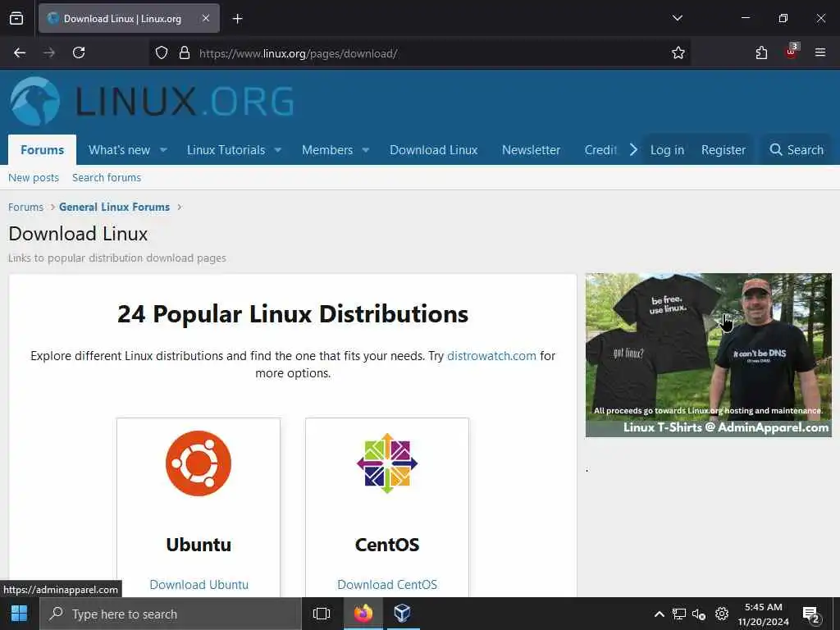
Task: Click the Ubuntu logo image
Action: [199, 463]
